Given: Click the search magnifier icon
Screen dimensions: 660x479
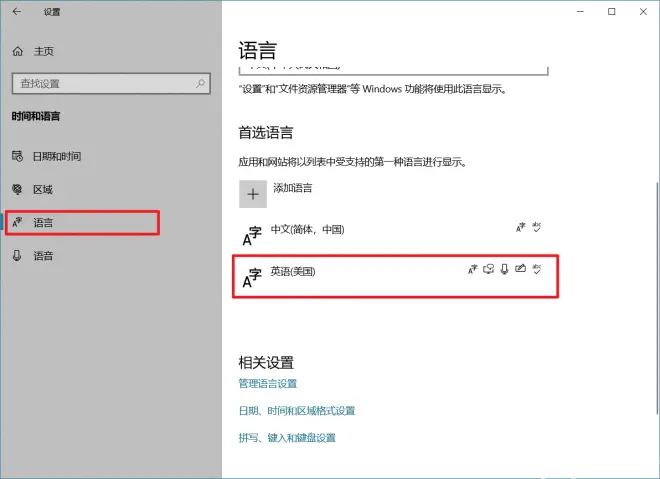Looking at the screenshot, I should click(200, 83).
